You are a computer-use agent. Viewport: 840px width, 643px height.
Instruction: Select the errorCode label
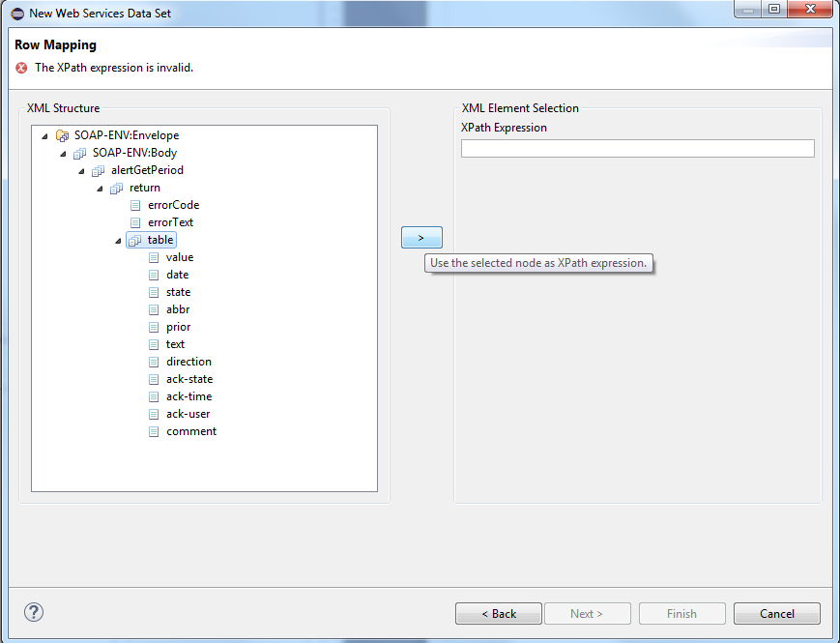click(x=174, y=205)
